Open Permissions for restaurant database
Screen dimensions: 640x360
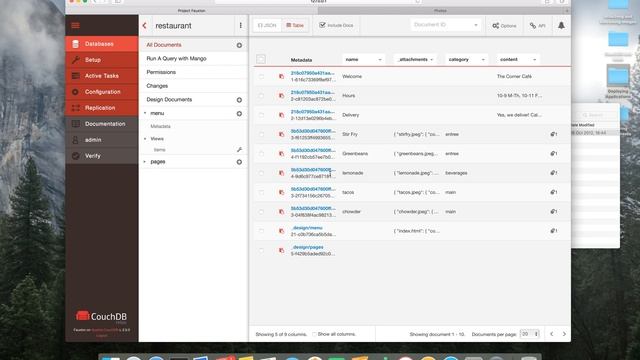tap(161, 72)
